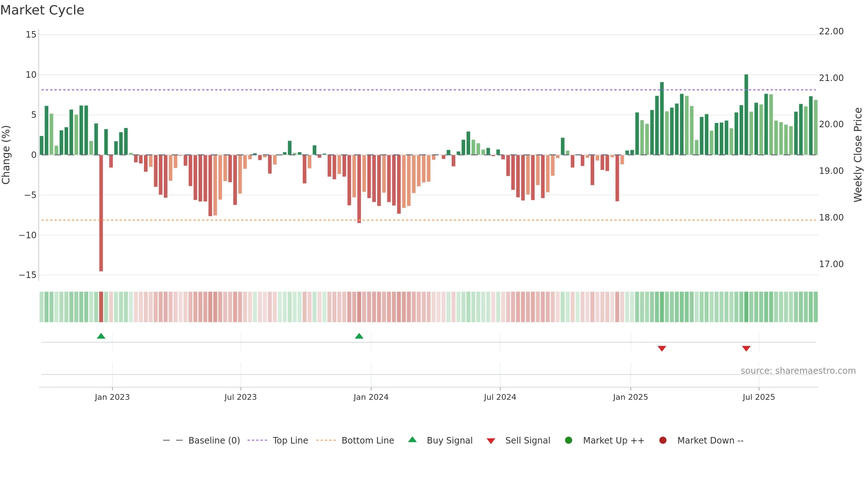
Task: Click the 19.00 price axis label
Action: coord(831,171)
